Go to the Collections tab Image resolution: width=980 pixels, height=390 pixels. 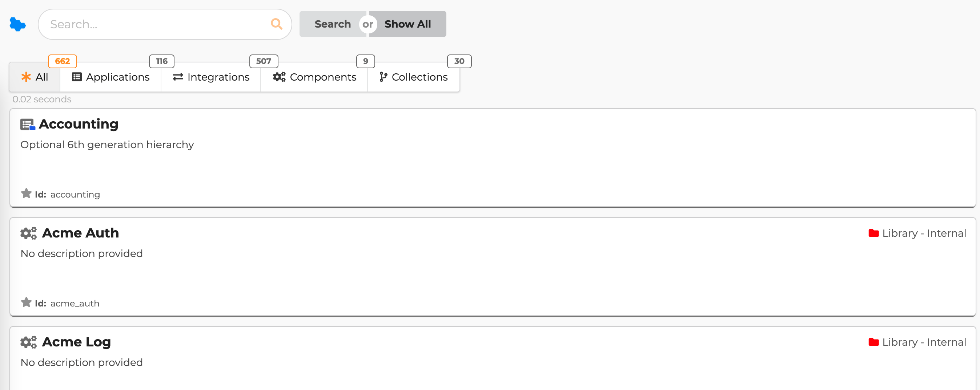pyautogui.click(x=414, y=77)
